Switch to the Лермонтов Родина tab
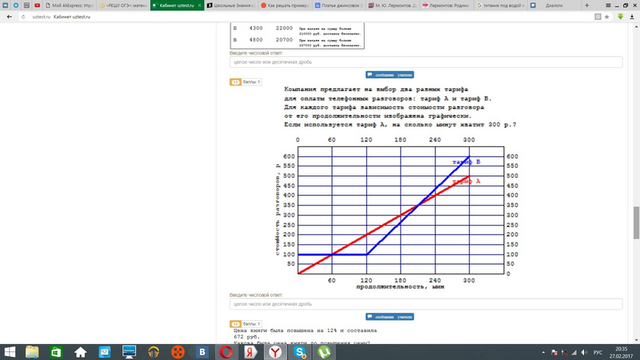The height and width of the screenshot is (360, 640). [446, 5]
